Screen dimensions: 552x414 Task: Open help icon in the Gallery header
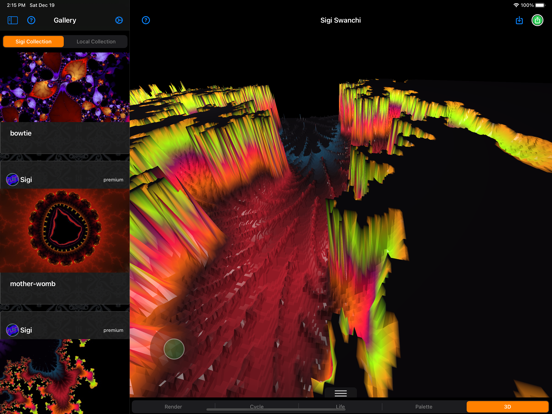coord(31,20)
